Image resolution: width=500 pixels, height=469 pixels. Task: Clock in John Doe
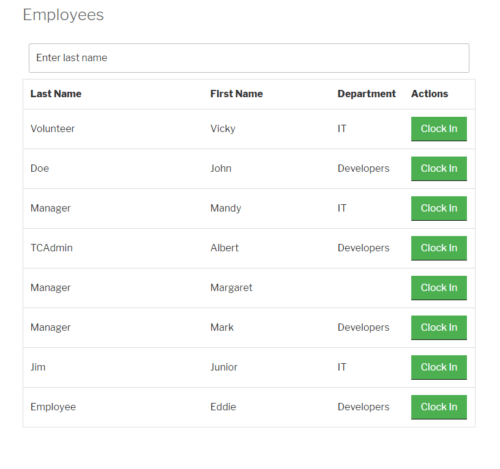(439, 169)
